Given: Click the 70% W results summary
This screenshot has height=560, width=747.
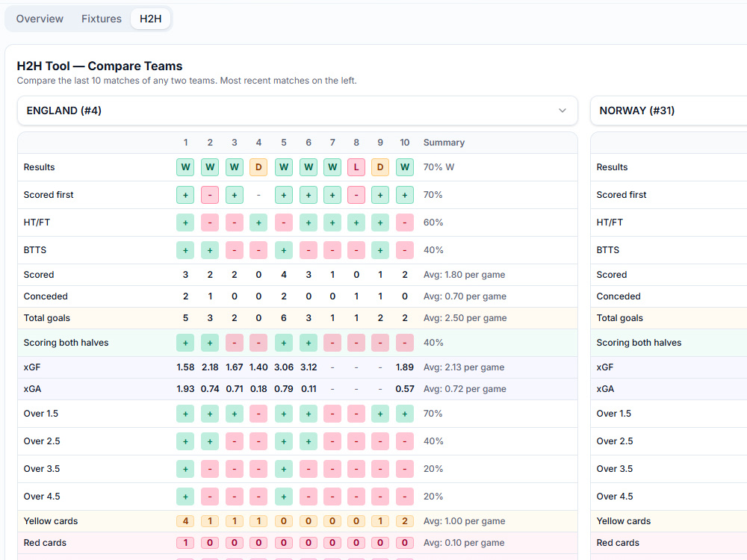Looking at the screenshot, I should click(438, 167).
